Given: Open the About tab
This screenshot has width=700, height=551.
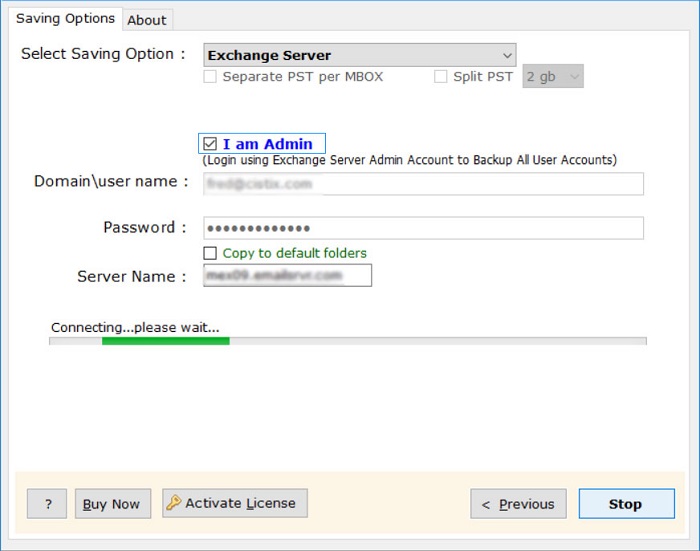Looking at the screenshot, I should click(147, 20).
